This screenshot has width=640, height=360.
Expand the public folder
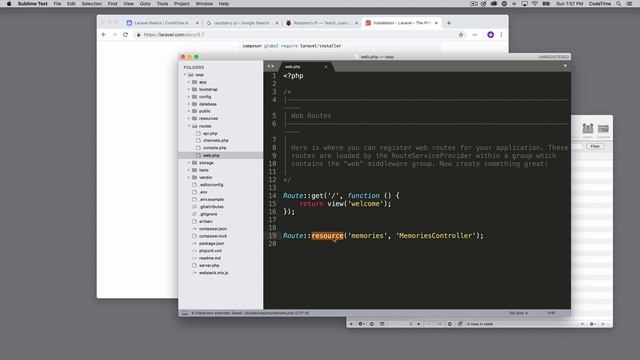click(x=189, y=111)
